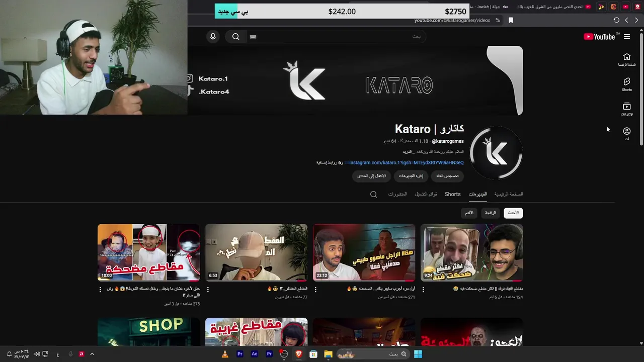Open OBS Studio from taskbar
Viewport: 644px width, 362px height.
(284, 354)
